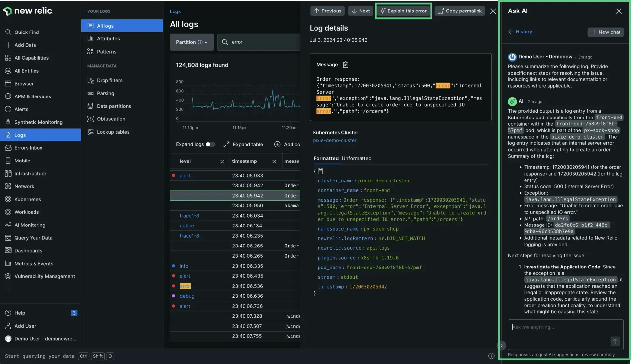Open the Dashboards section
This screenshot has height=364, width=631.
coord(28,250)
